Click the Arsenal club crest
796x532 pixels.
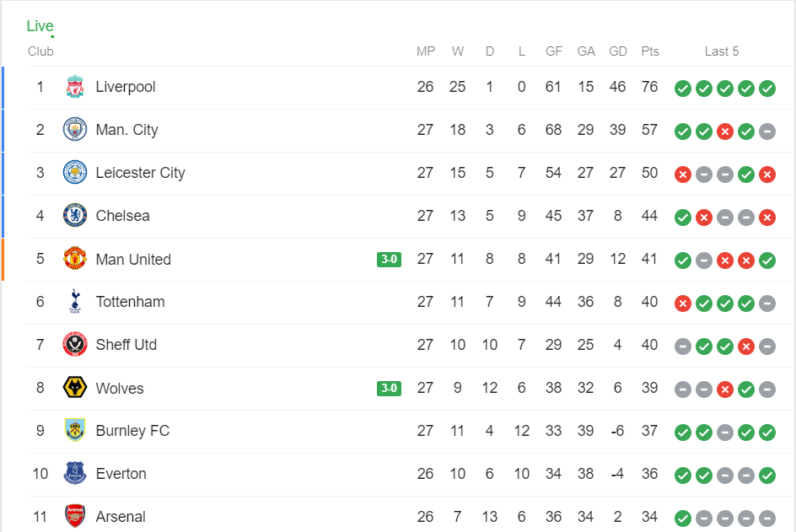75,516
